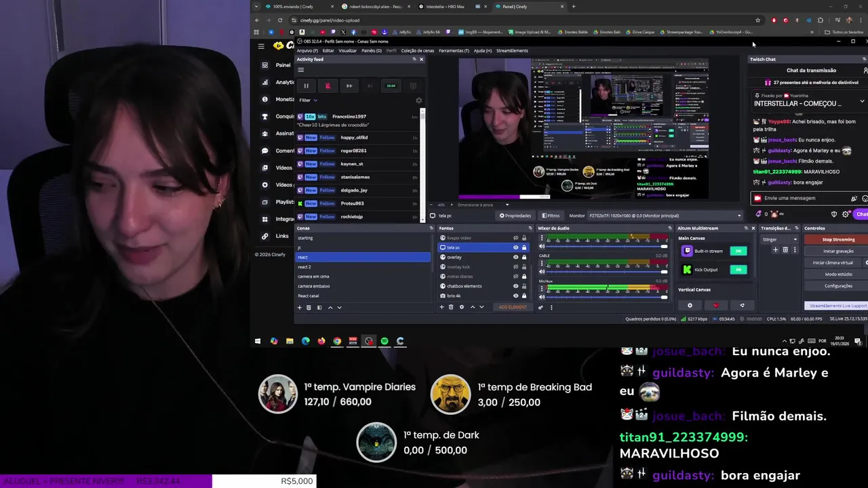Expand the Activity feed Filter dropdown
The image size is (868, 488).
(309, 100)
